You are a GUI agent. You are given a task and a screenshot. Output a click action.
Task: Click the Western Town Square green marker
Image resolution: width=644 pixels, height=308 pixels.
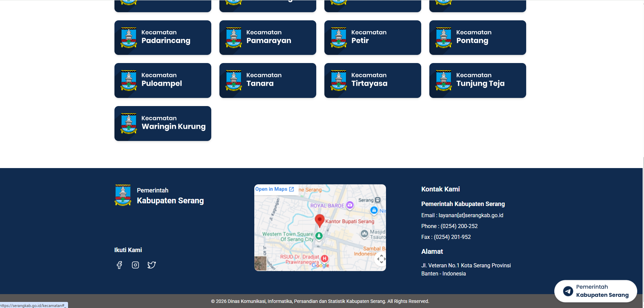tap(319, 236)
